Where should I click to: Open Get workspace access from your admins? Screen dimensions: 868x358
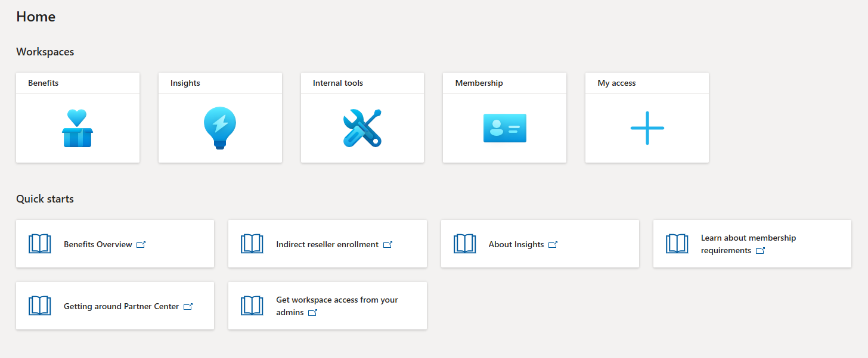327,305
